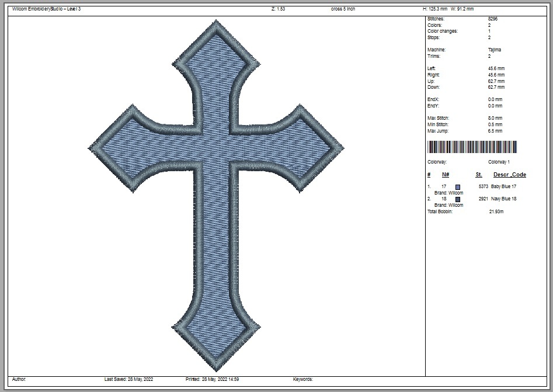The width and height of the screenshot is (553, 392).
Task: Click the Tajima machine value
Action: click(494, 50)
